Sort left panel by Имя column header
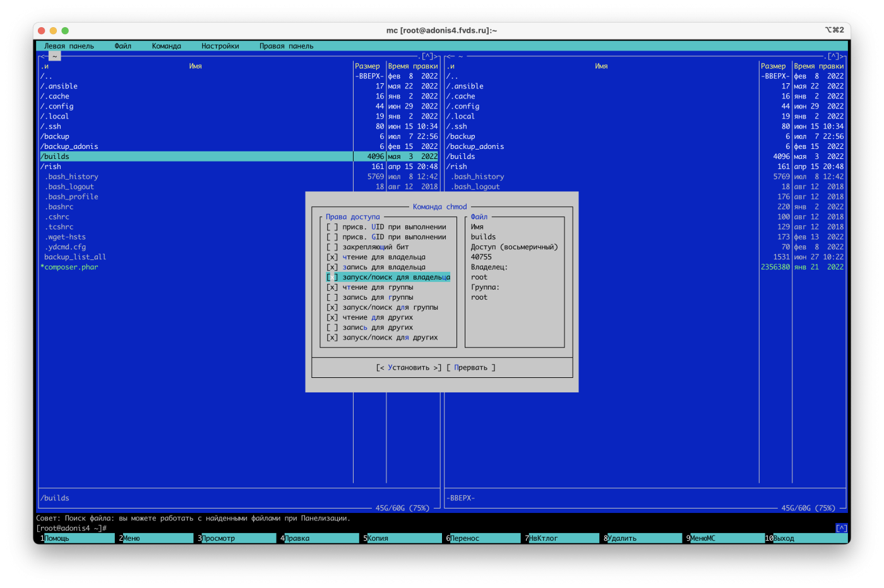The width and height of the screenshot is (884, 588). tap(195, 66)
